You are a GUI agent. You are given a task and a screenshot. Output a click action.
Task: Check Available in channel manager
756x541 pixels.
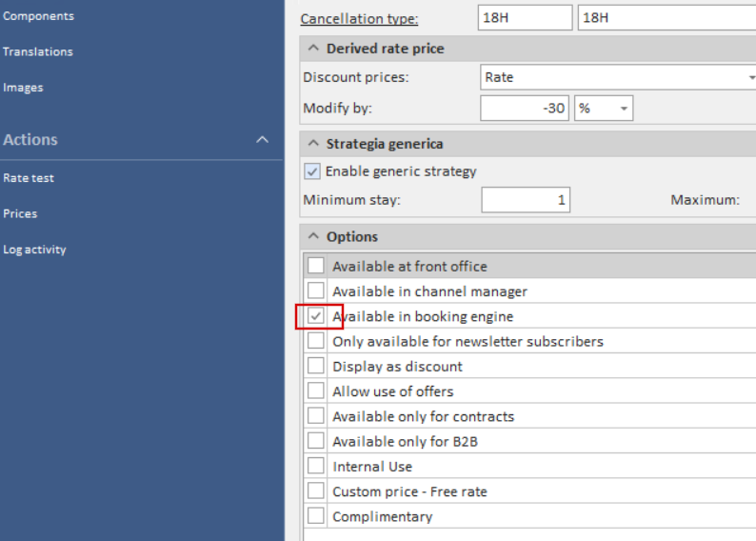[316, 291]
